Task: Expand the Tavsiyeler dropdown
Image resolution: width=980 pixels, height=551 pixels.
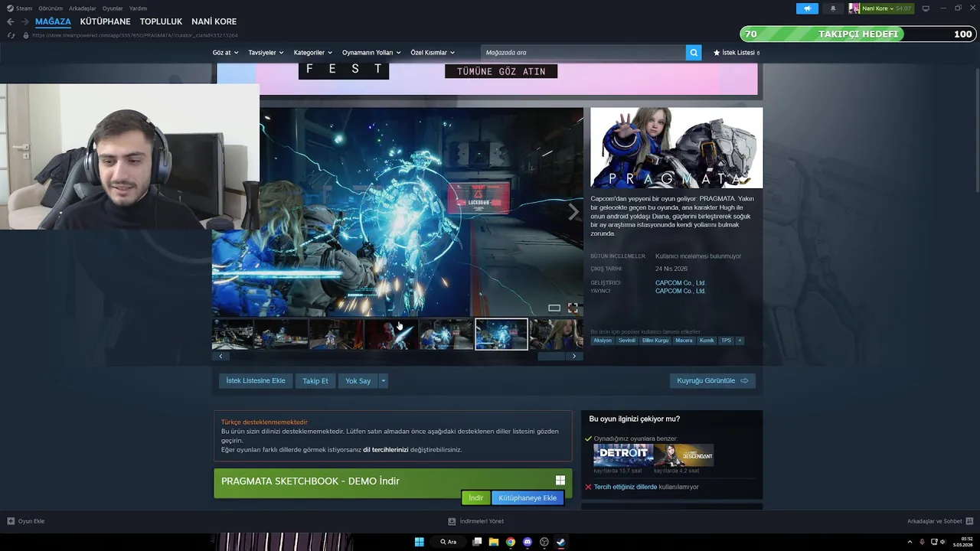Action: 266,53
